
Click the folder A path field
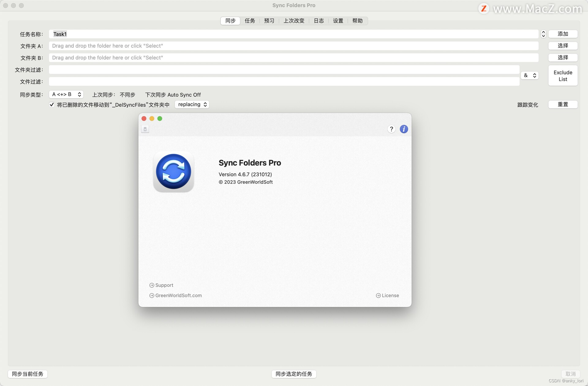pyautogui.click(x=294, y=46)
